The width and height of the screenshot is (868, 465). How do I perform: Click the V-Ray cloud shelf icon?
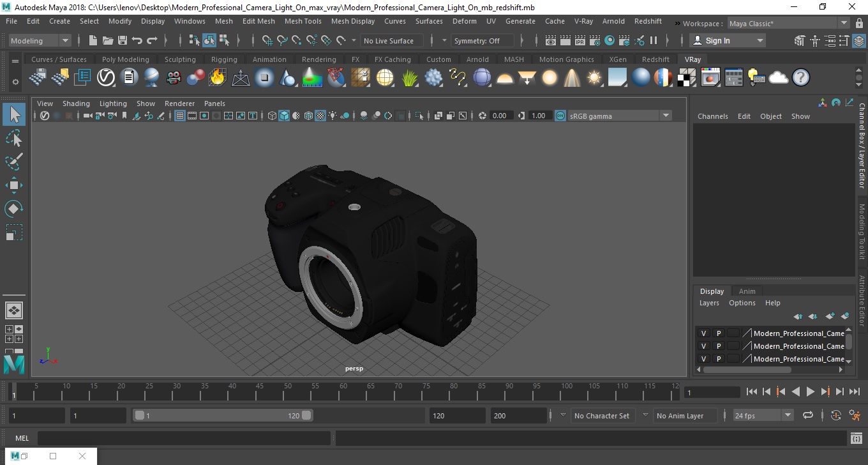point(778,78)
